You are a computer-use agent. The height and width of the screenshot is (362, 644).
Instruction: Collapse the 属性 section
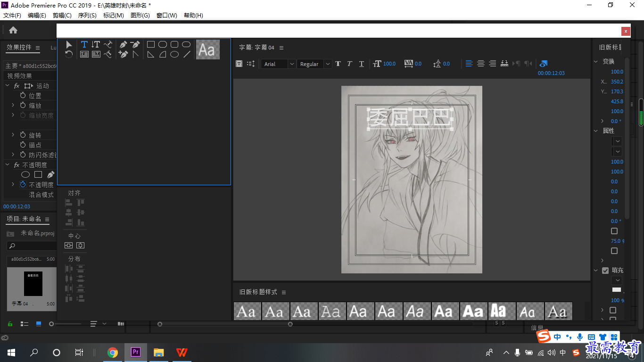[596, 131]
